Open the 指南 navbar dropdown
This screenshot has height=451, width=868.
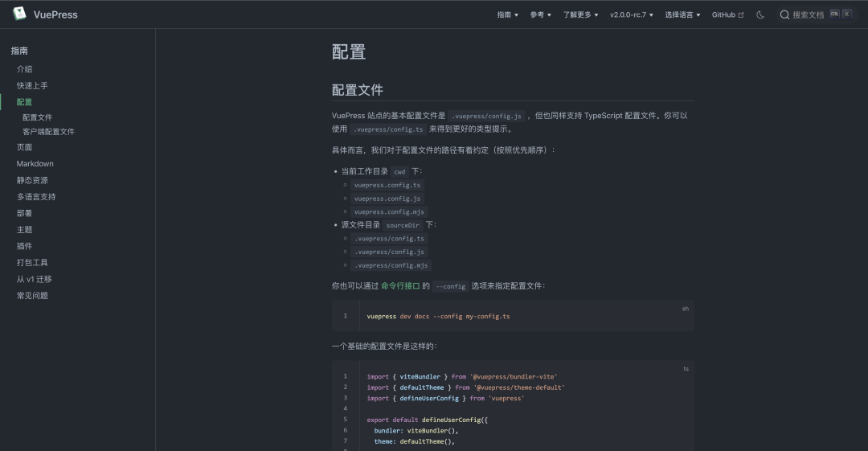508,15
